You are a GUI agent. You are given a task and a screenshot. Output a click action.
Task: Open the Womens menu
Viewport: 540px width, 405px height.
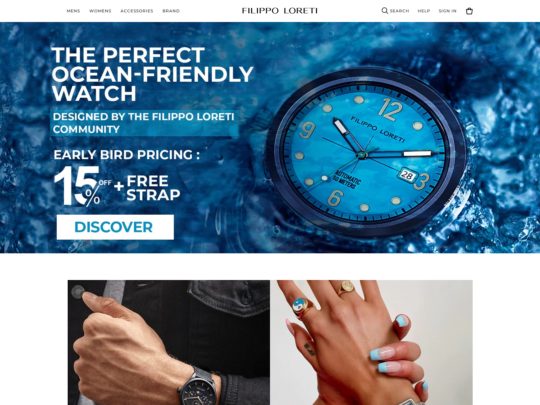pos(100,11)
